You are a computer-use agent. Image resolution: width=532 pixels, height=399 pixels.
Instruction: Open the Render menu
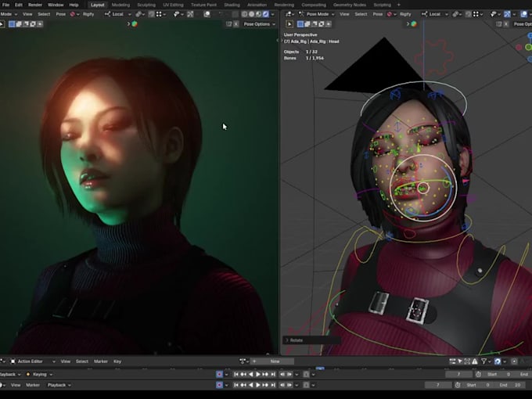[x=35, y=5]
